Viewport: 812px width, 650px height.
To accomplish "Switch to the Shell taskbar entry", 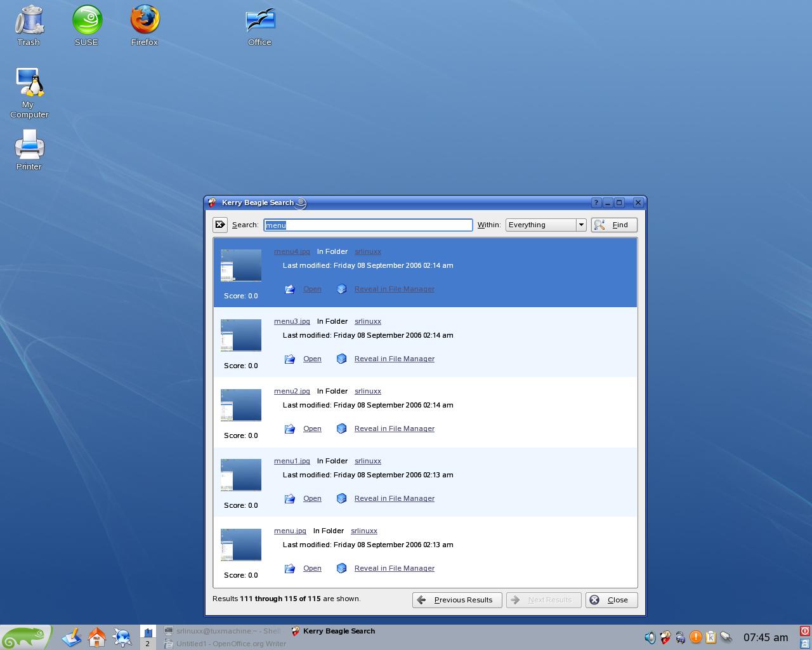I will pos(223,631).
